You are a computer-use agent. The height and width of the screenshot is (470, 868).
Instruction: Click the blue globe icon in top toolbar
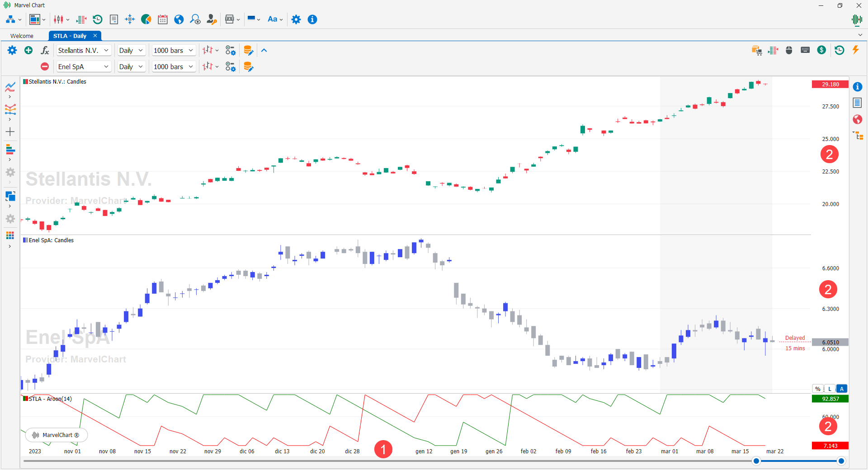pyautogui.click(x=179, y=19)
